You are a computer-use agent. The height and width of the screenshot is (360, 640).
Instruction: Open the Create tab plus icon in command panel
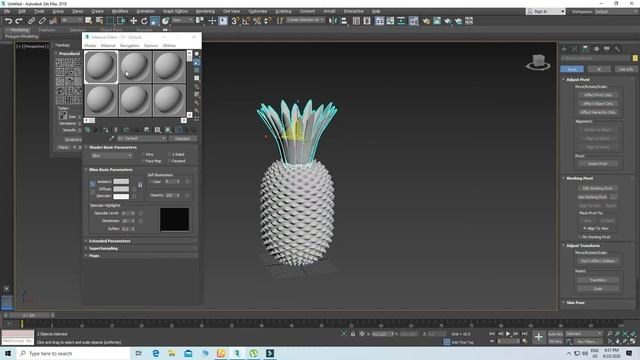click(564, 49)
